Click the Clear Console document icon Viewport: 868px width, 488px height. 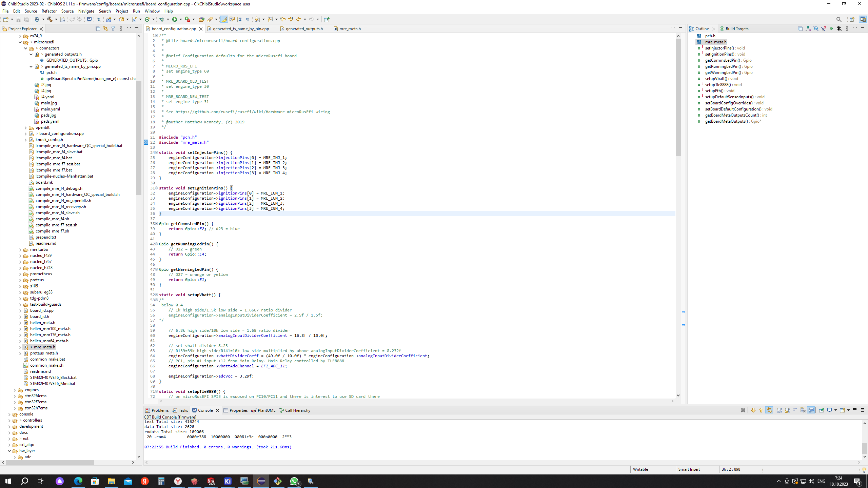coord(803,410)
